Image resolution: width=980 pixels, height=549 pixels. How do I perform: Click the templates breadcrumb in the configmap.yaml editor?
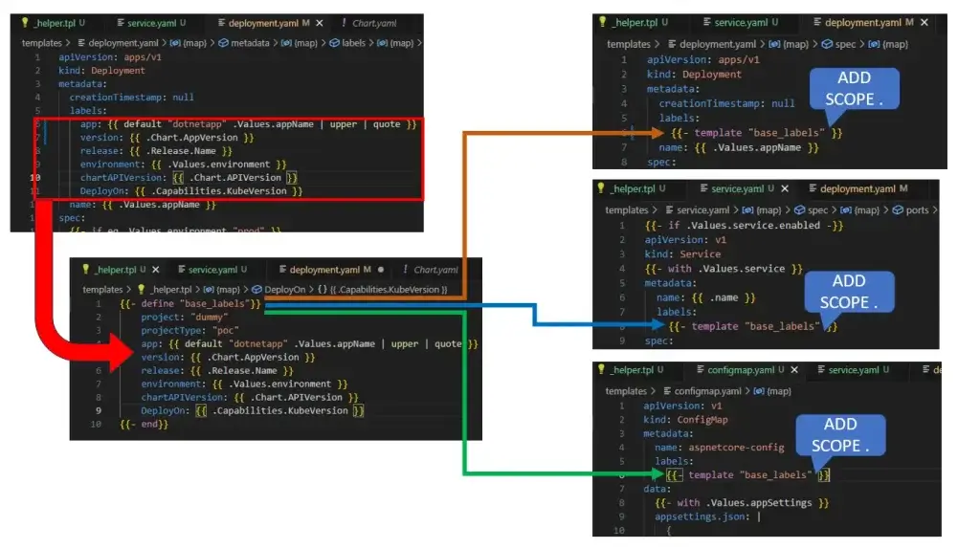(x=626, y=391)
